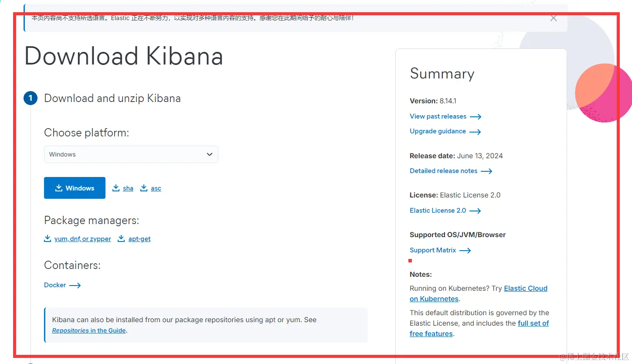This screenshot has width=632, height=364.
Task: Download the sha checksum file
Action: (128, 188)
